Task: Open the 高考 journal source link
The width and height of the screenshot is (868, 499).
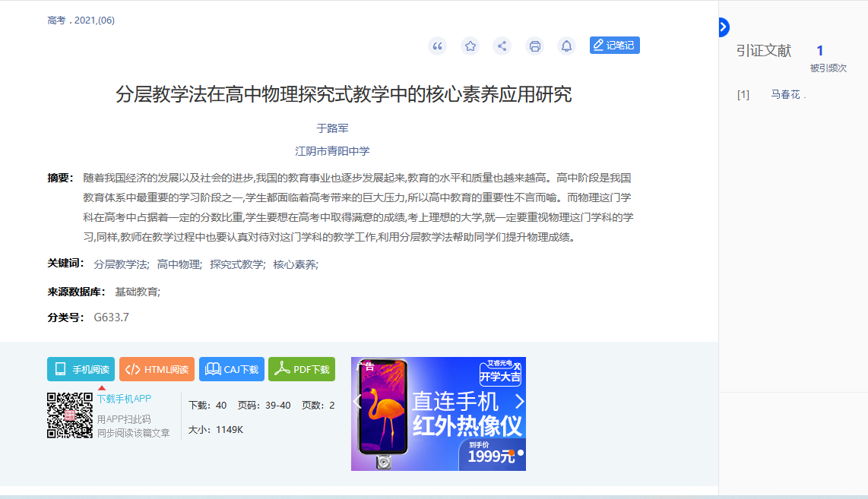Action: (x=57, y=21)
